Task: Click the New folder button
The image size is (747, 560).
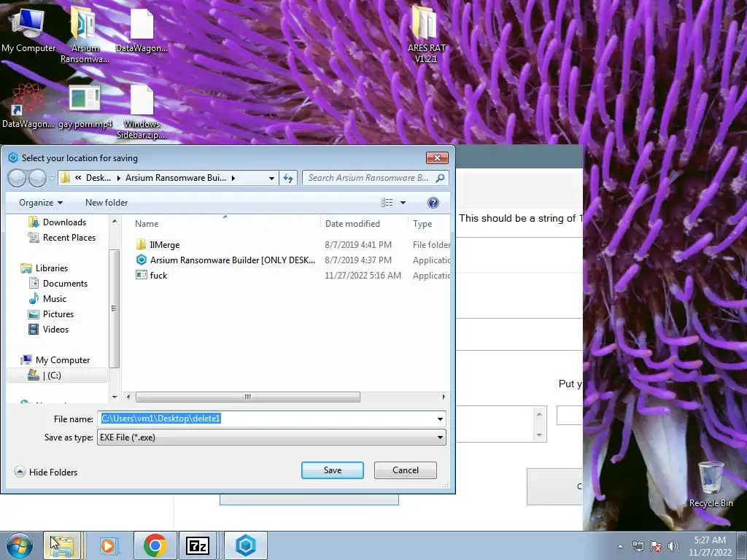Action: (107, 203)
